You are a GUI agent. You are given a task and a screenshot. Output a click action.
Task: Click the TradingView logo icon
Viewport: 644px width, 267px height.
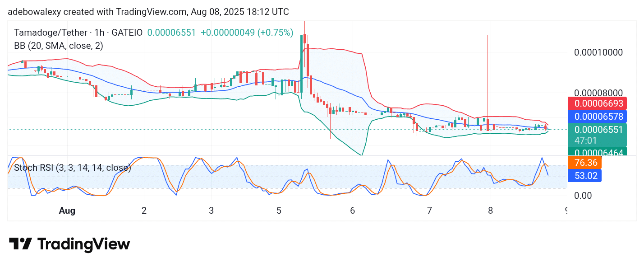click(x=20, y=244)
